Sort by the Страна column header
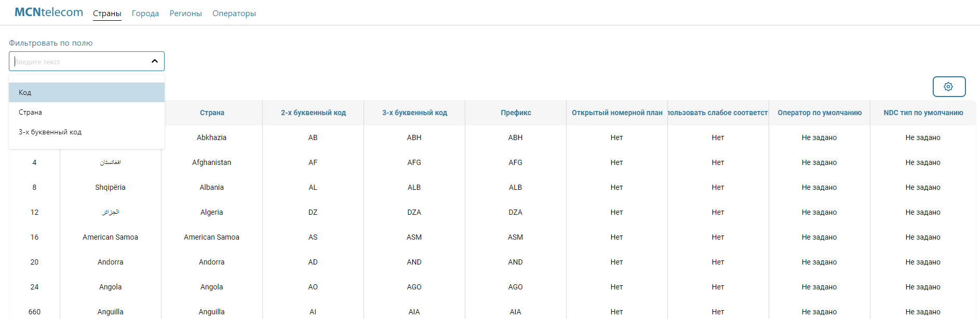The image size is (980, 319). point(212,113)
